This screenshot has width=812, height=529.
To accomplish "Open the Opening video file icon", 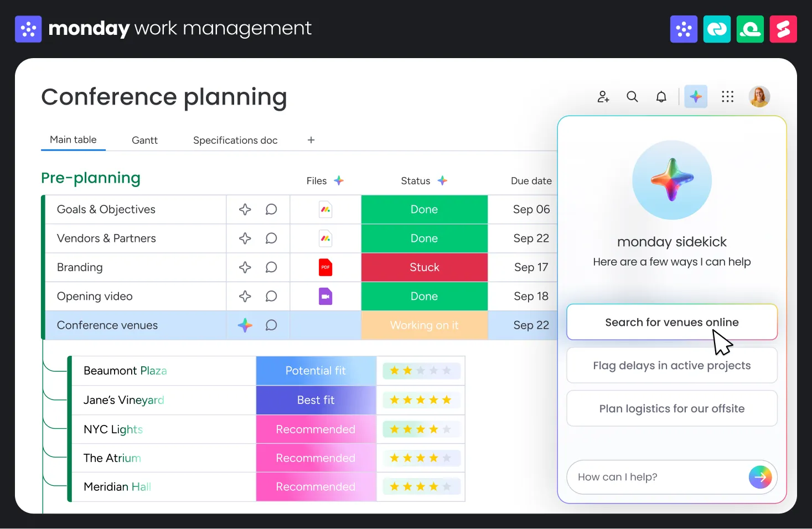I will pos(325,296).
